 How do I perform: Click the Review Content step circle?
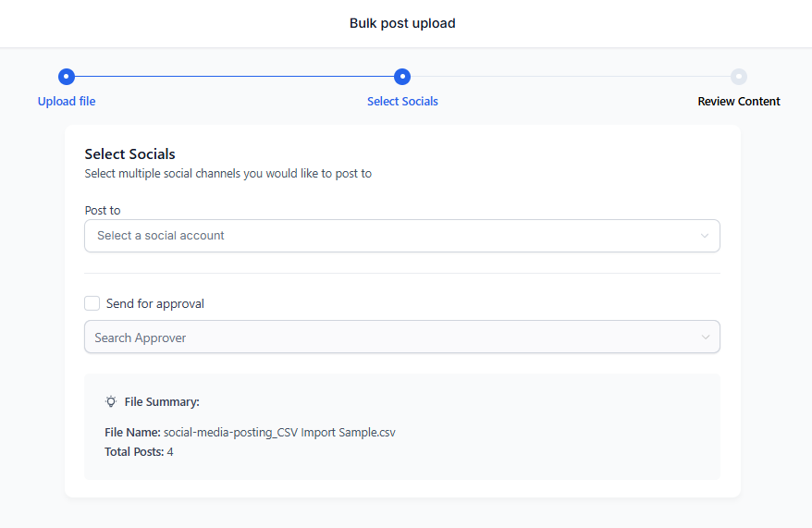(x=739, y=77)
